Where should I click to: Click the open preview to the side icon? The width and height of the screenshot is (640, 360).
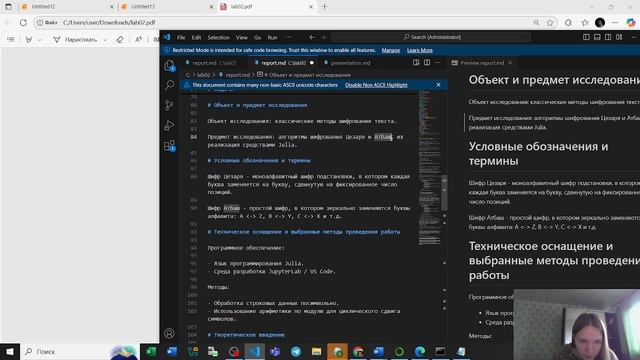(x=416, y=62)
